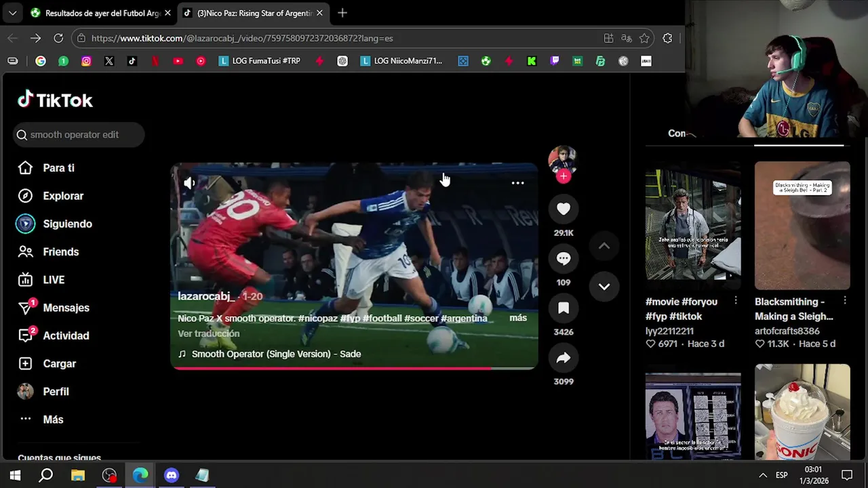Open LOG FumaTusi #TRP bookmark
868x488 pixels.
click(x=260, y=61)
